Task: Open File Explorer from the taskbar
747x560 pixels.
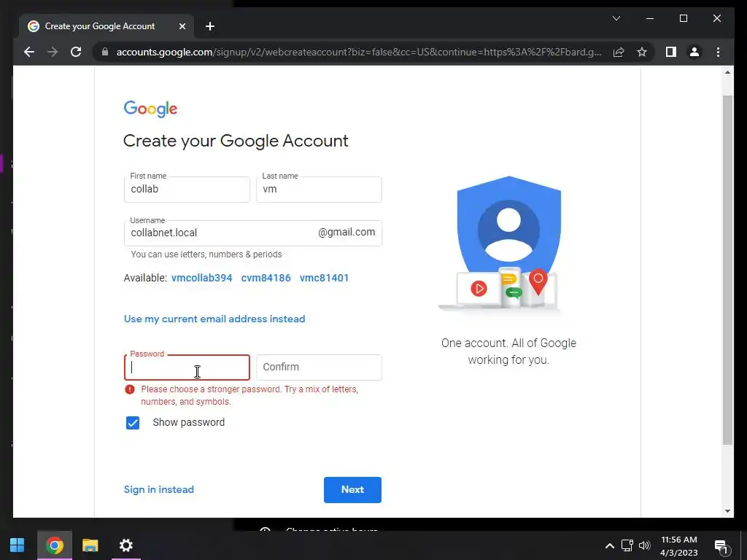Action: (90, 545)
